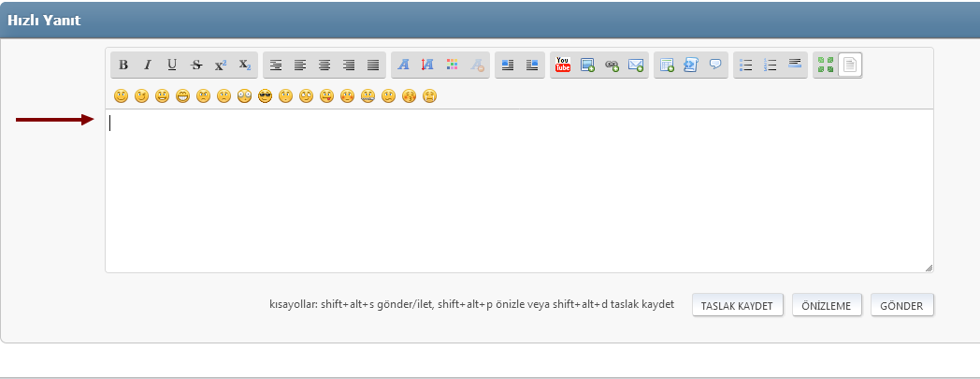Insert a quote bubble
This screenshot has height=379, width=980.
(x=715, y=65)
